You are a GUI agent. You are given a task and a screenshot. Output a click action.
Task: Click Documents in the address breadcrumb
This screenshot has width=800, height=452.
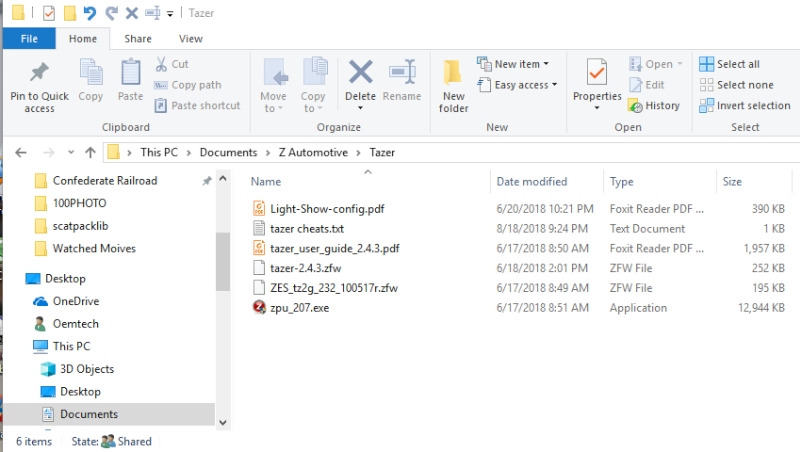(x=228, y=153)
